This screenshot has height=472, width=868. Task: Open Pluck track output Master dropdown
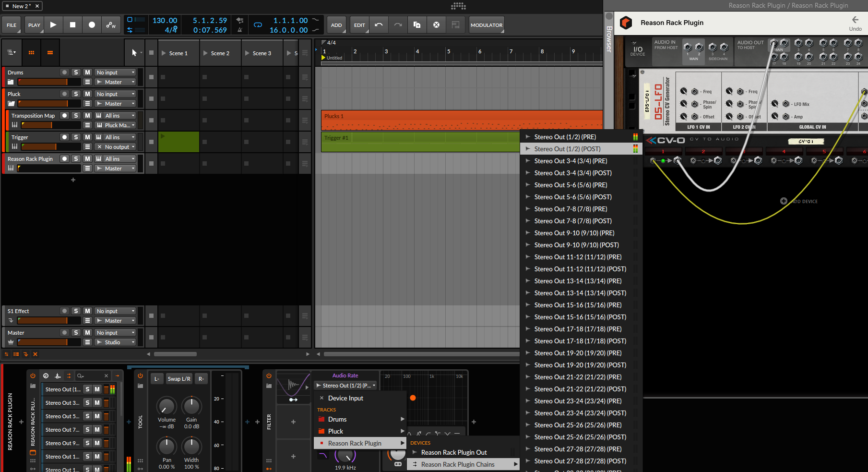coord(115,104)
